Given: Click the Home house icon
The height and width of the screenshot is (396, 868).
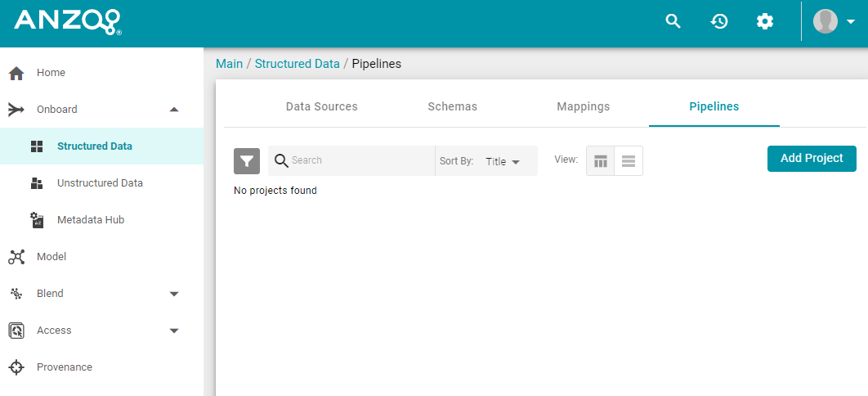Looking at the screenshot, I should [x=16, y=73].
